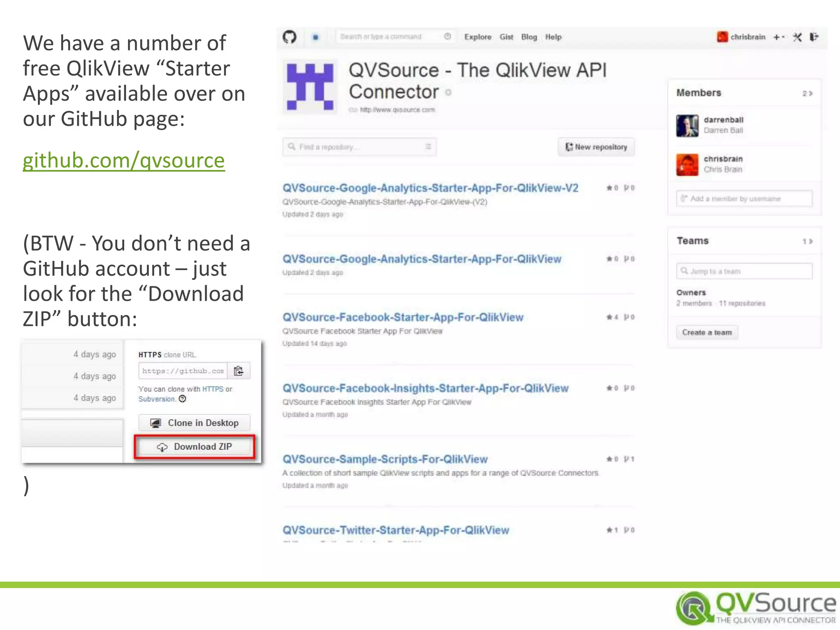Open QVSource-Sample-Scripts-For-QlikView repository
This screenshot has width=840, height=630.
point(385,459)
